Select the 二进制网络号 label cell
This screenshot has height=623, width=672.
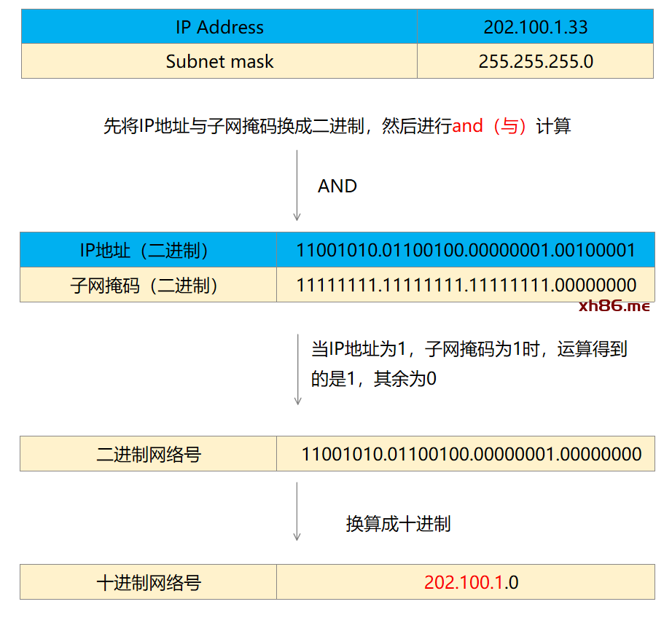pyautogui.click(x=148, y=455)
